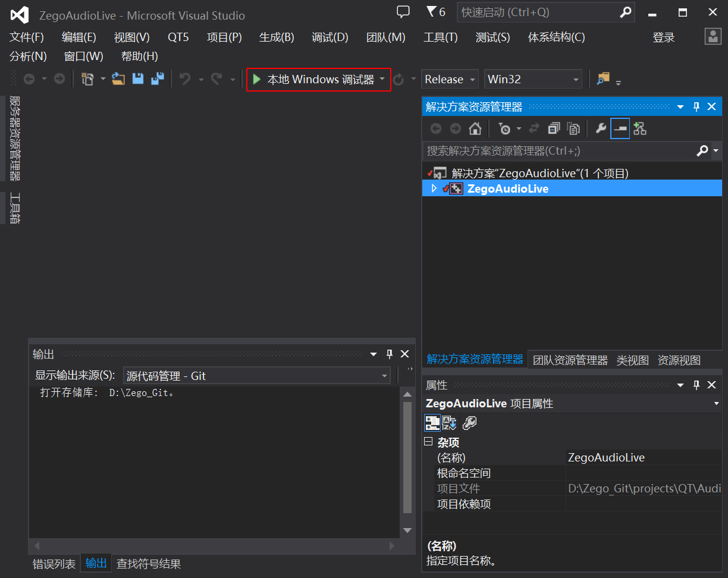Click the Save All icon
This screenshot has height=578, width=728.
coord(157,79)
